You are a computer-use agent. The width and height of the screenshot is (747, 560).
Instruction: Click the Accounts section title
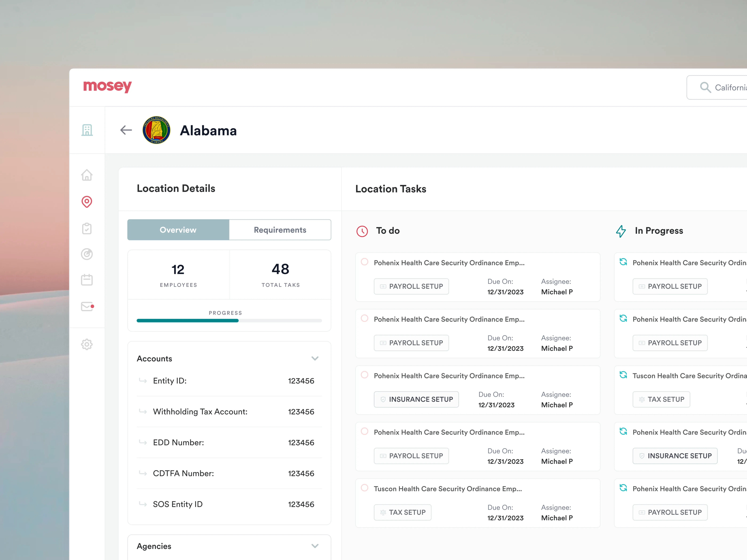click(x=154, y=359)
